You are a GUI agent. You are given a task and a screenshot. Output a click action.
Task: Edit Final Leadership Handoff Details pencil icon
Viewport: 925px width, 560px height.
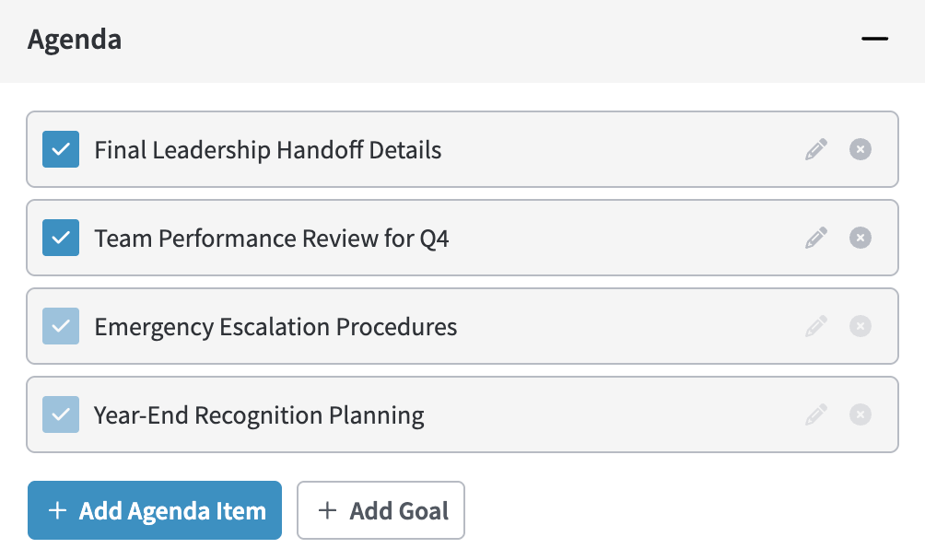pos(816,149)
